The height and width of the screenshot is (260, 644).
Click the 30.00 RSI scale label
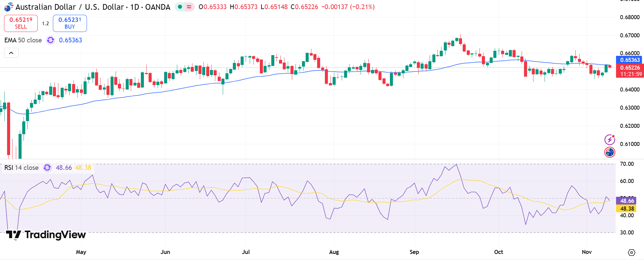click(x=627, y=232)
